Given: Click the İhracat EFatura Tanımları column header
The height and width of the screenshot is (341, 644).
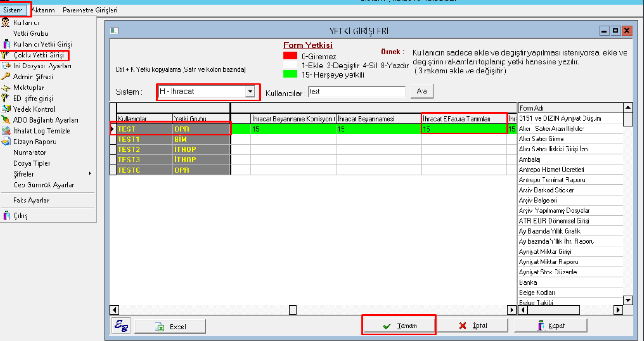Looking at the screenshot, I should 464,119.
